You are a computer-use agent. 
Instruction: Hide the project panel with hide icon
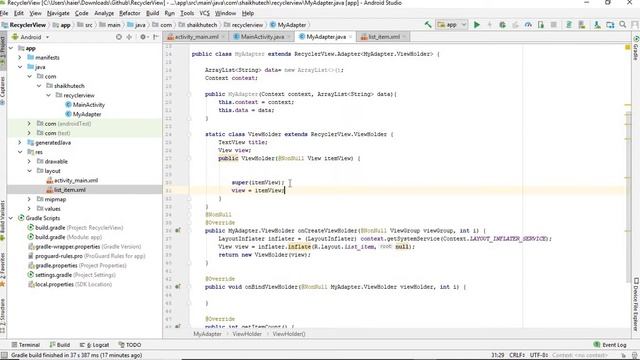156,37
